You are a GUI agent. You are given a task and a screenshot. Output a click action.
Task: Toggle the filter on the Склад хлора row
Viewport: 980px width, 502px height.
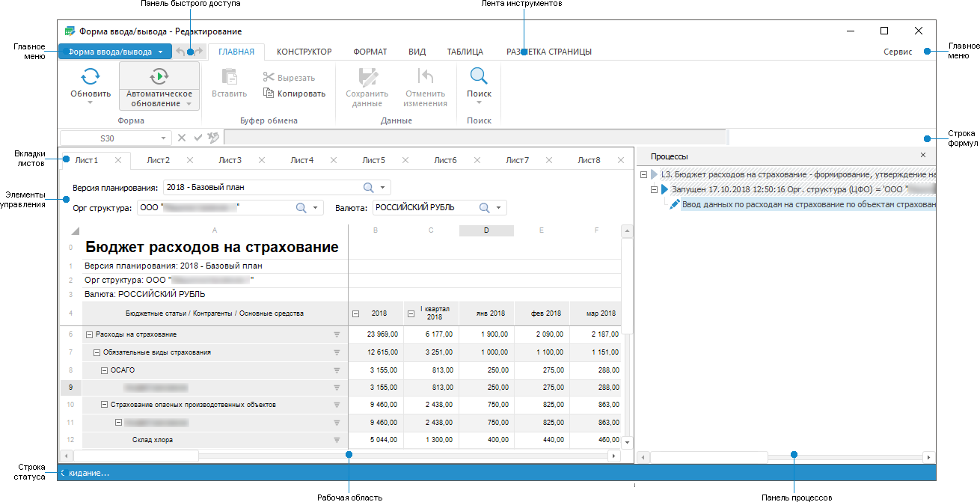pos(337,440)
